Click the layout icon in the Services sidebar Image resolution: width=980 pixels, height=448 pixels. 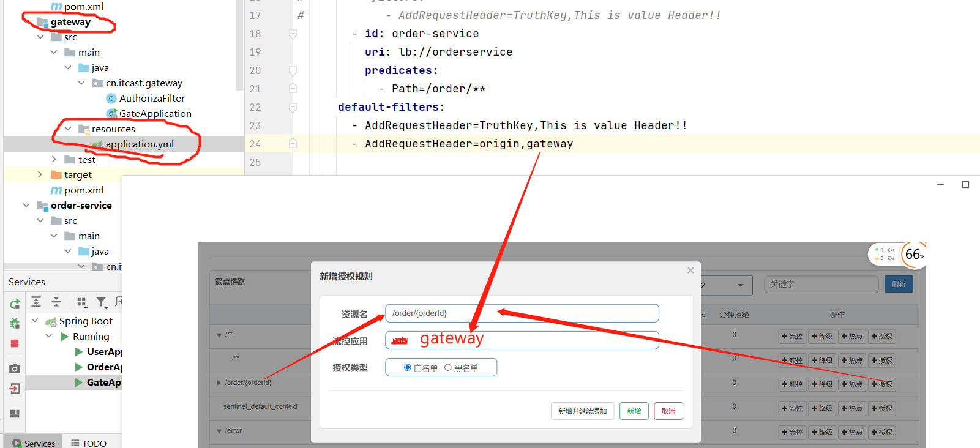pyautogui.click(x=15, y=414)
